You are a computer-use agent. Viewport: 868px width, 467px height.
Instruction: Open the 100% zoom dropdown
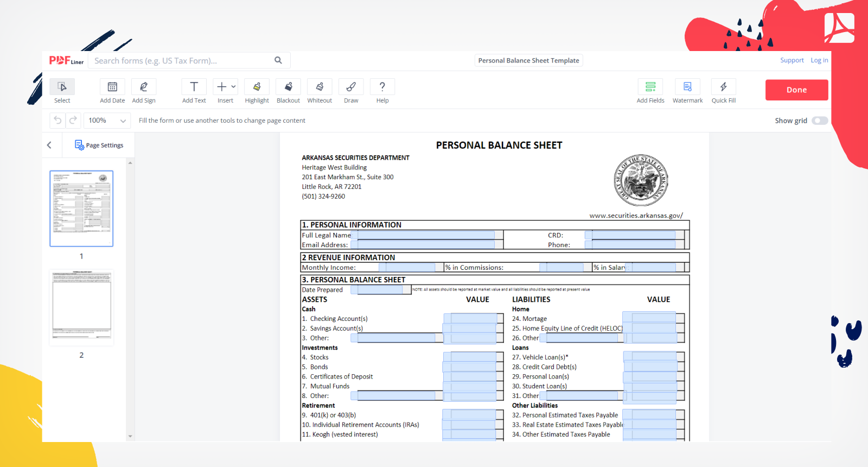click(x=107, y=120)
